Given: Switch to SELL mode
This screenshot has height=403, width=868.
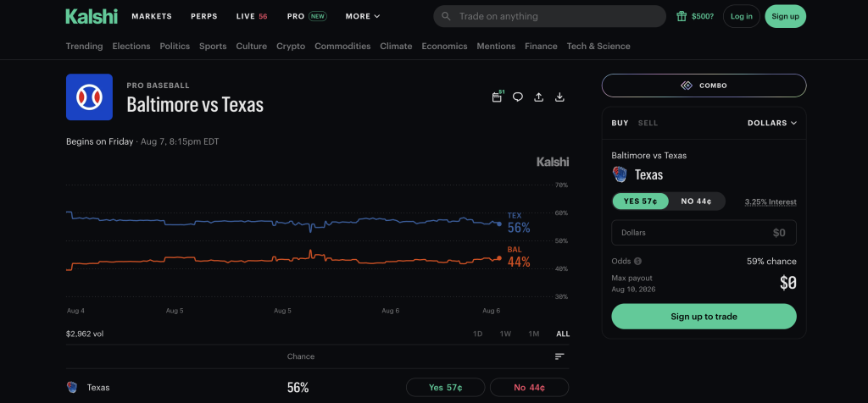Looking at the screenshot, I should [648, 123].
